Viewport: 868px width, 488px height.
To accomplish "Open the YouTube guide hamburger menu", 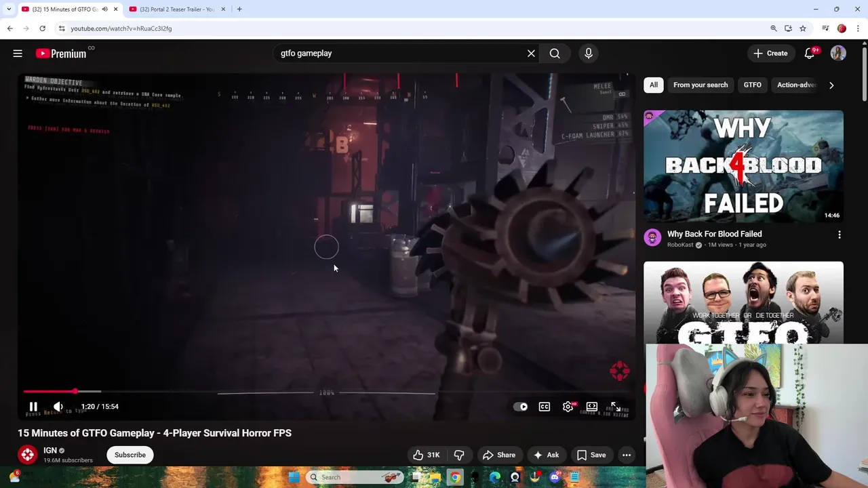I will coord(18,54).
